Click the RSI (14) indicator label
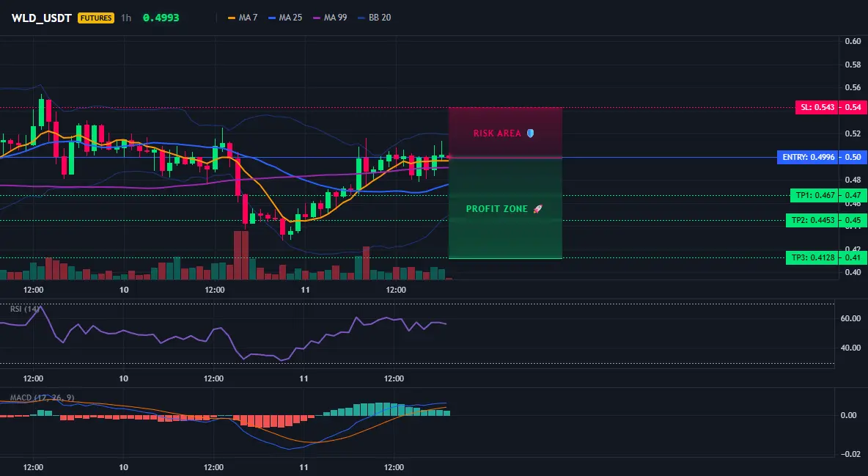Screen dimensions: 868x476 point(25,309)
